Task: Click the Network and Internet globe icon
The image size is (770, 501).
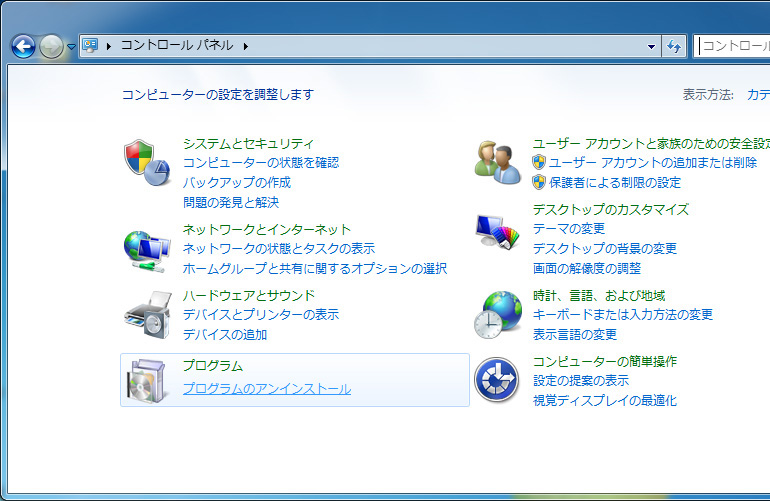Action: pyautogui.click(x=147, y=251)
